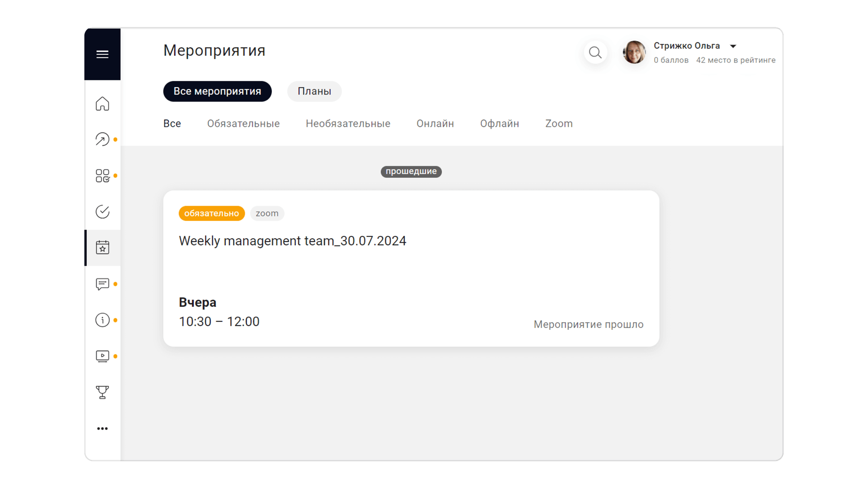Expand the user dropdown arrow

(733, 46)
